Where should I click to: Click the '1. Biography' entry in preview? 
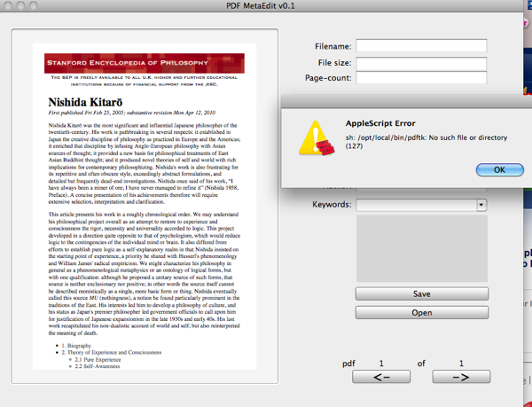(76, 346)
